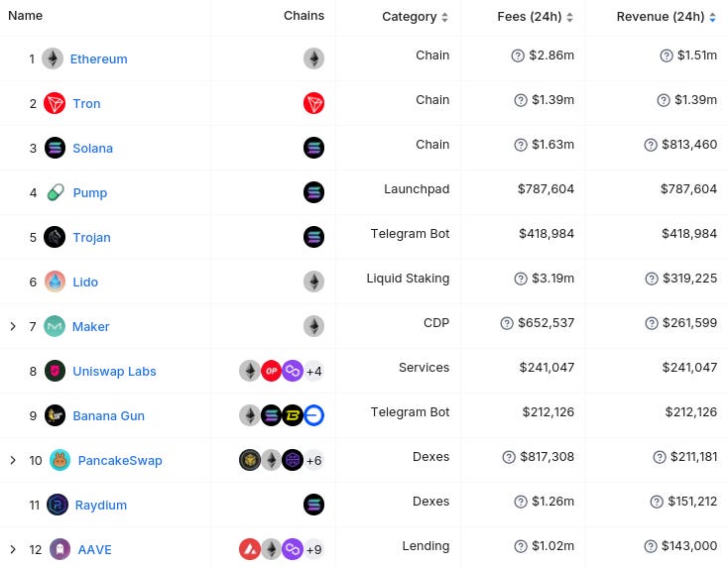Open the Tron protocol link
Screen dimensions: 728x567
tap(86, 103)
